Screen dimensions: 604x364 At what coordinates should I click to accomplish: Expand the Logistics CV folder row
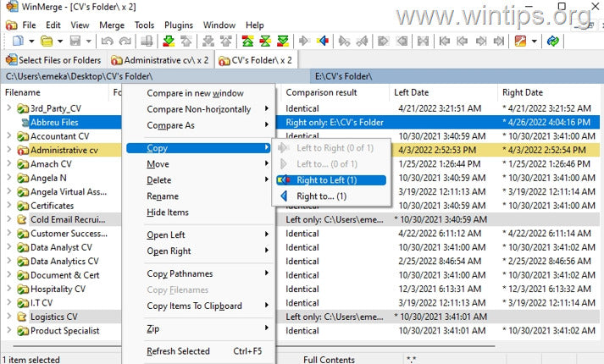click(x=9, y=317)
